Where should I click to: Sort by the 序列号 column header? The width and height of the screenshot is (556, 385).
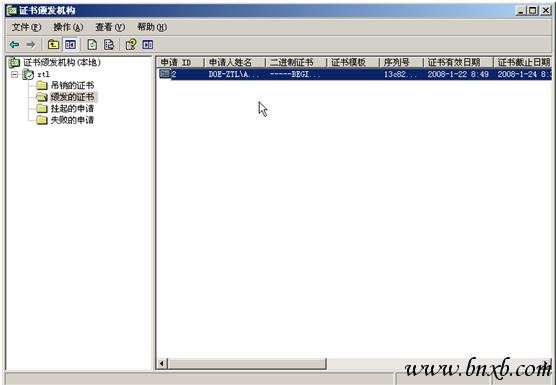click(x=401, y=62)
